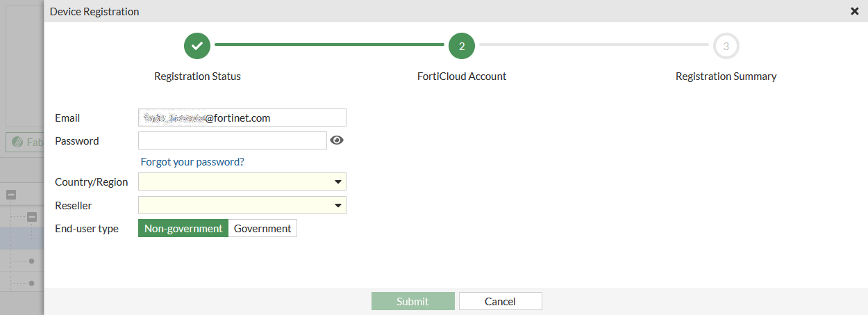Viewport: 868px width, 315px height.
Task: Click the Registration Summary step label
Action: [x=726, y=76]
